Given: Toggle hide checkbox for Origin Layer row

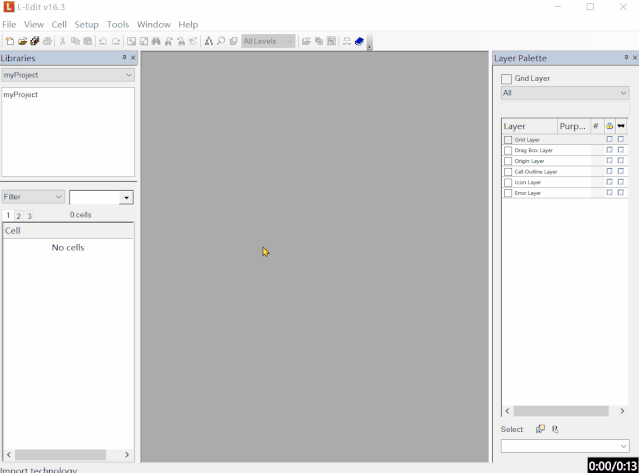Looking at the screenshot, I should coord(620,161).
